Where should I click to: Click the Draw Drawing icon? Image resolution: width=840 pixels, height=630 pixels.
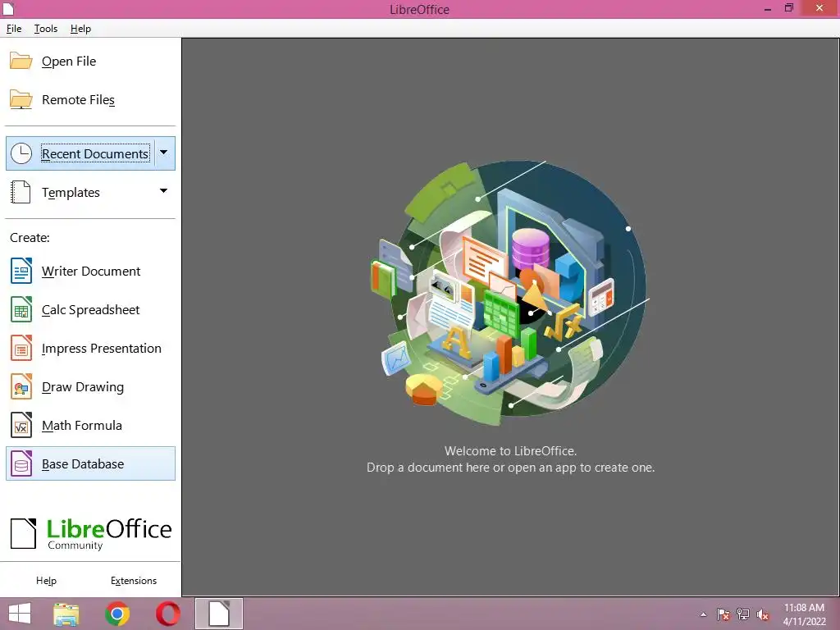pyautogui.click(x=21, y=387)
